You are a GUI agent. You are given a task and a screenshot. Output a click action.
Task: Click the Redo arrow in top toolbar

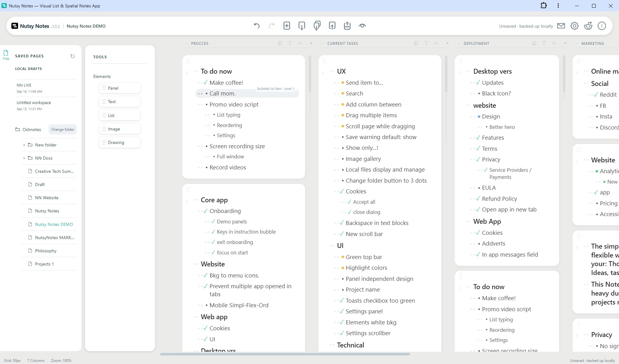tap(272, 26)
